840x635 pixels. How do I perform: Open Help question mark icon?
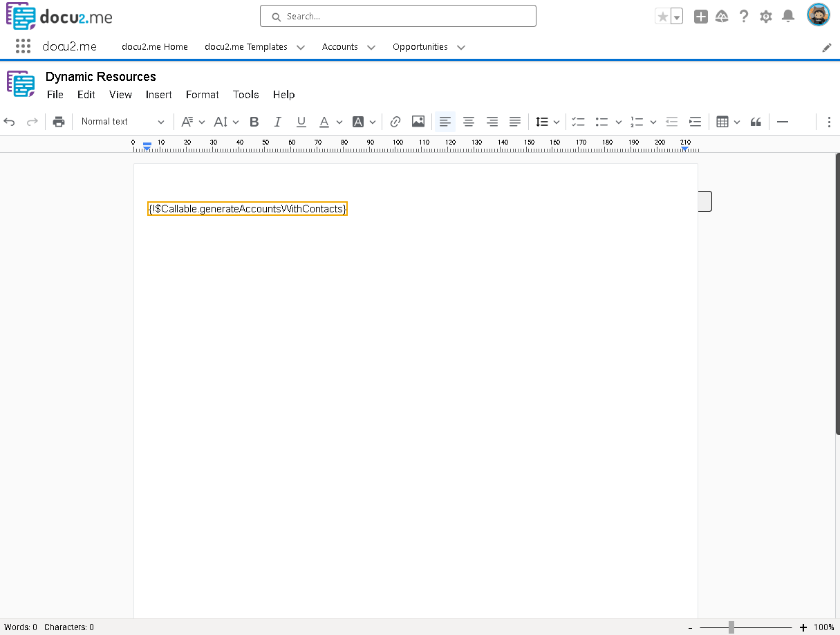pyautogui.click(x=744, y=17)
